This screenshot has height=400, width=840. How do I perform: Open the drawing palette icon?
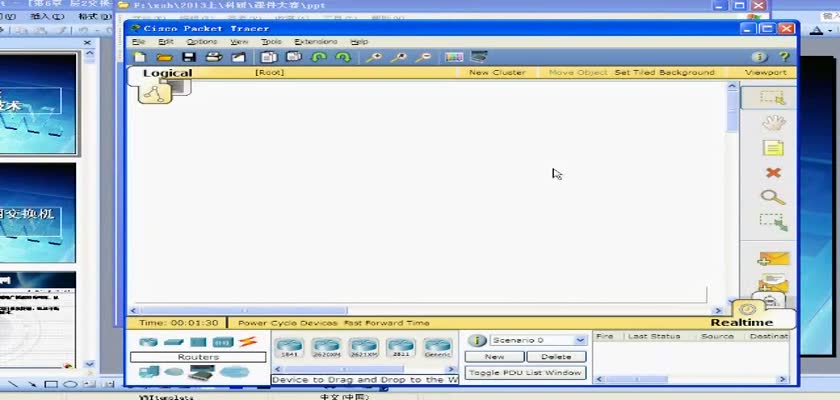click(x=454, y=57)
